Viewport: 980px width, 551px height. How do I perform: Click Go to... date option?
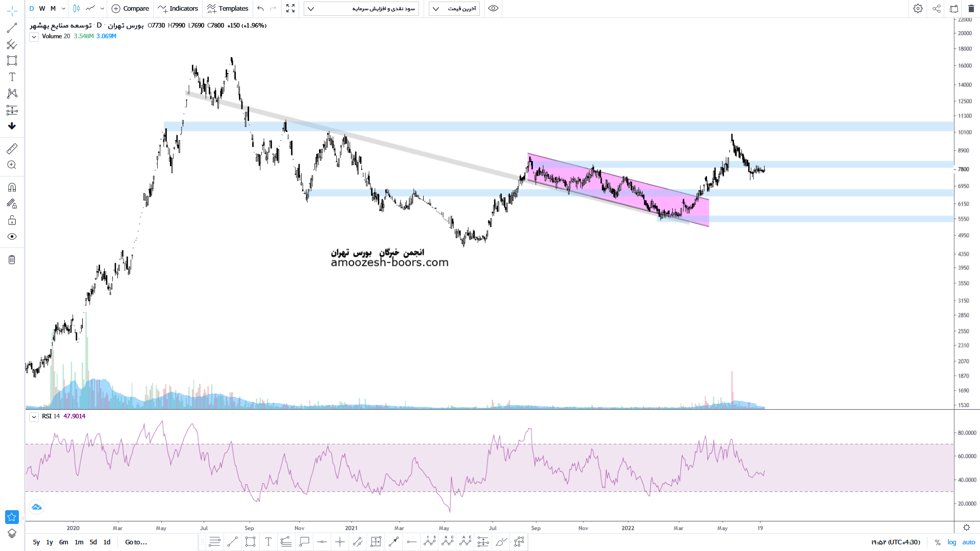tap(136, 542)
